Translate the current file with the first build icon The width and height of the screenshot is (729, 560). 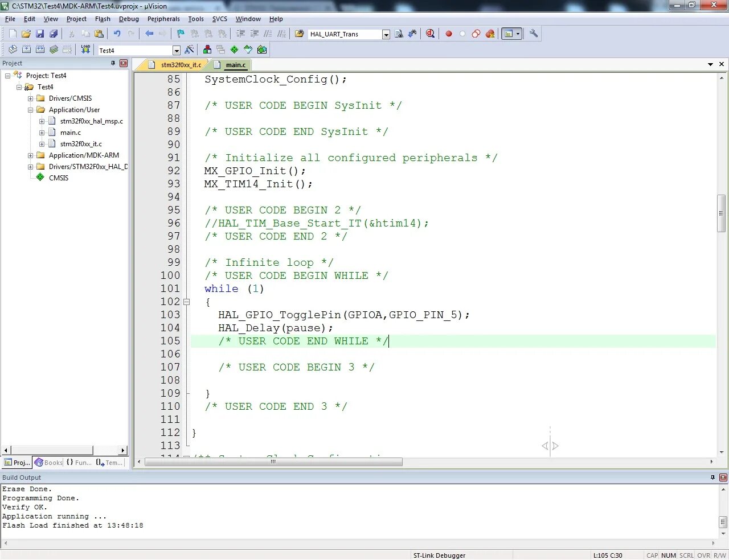[13, 50]
